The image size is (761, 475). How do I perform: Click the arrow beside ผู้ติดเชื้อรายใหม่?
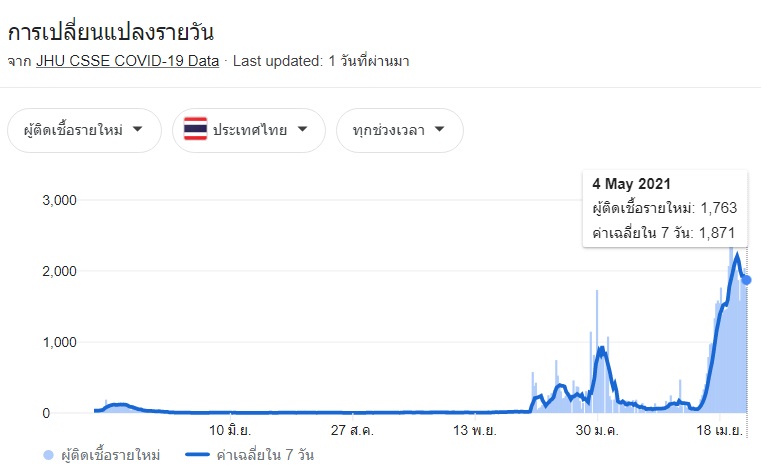(138, 129)
